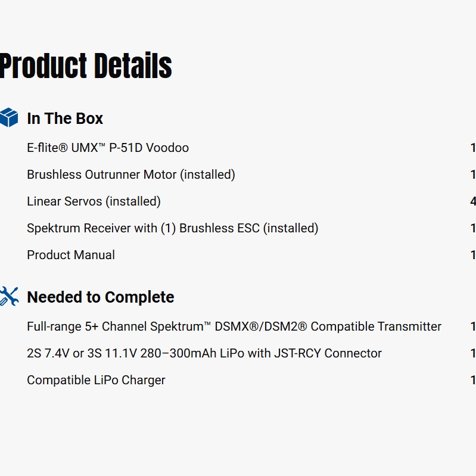Select the Product Manual entry
The height and width of the screenshot is (476, 476).
point(71,255)
